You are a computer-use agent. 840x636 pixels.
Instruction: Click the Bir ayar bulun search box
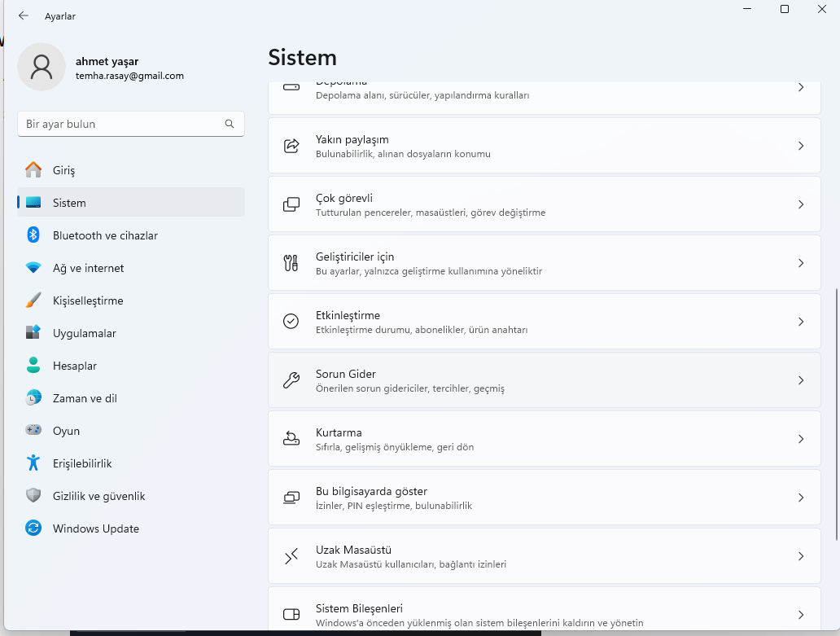point(122,125)
